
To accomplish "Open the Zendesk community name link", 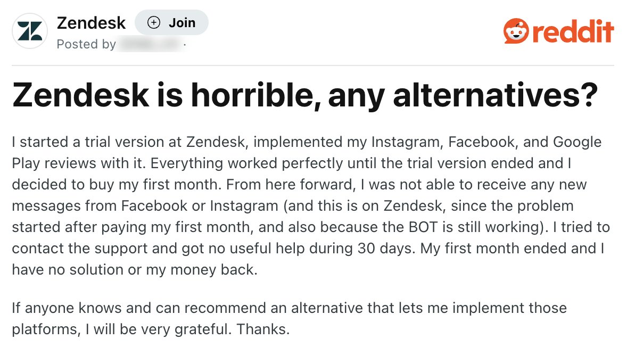I will pos(90,22).
